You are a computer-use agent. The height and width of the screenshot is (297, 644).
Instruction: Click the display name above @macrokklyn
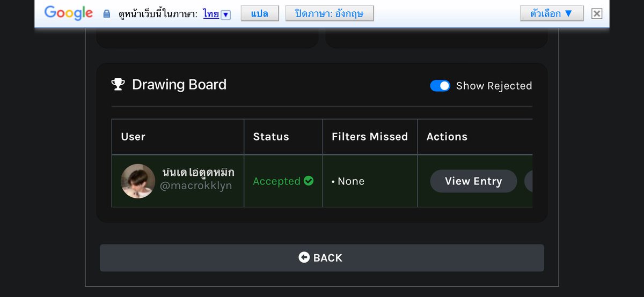(198, 173)
